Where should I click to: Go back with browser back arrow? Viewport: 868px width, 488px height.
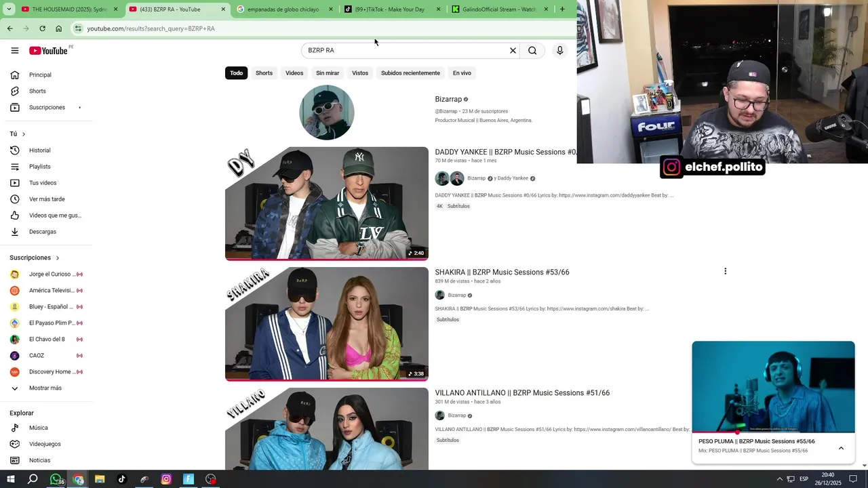click(9, 28)
